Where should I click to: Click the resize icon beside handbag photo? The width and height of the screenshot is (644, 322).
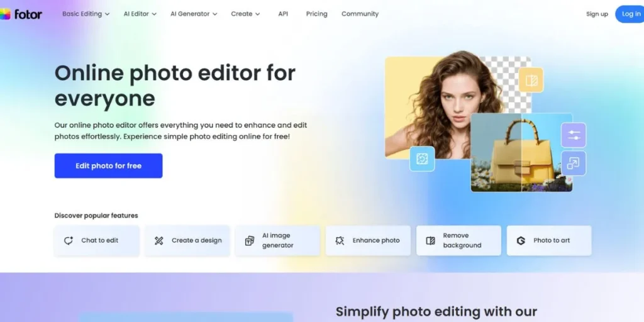(573, 164)
